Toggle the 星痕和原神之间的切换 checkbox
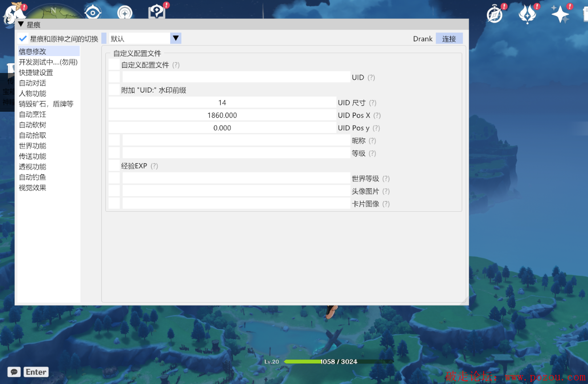This screenshot has width=588, height=384. 23,39
